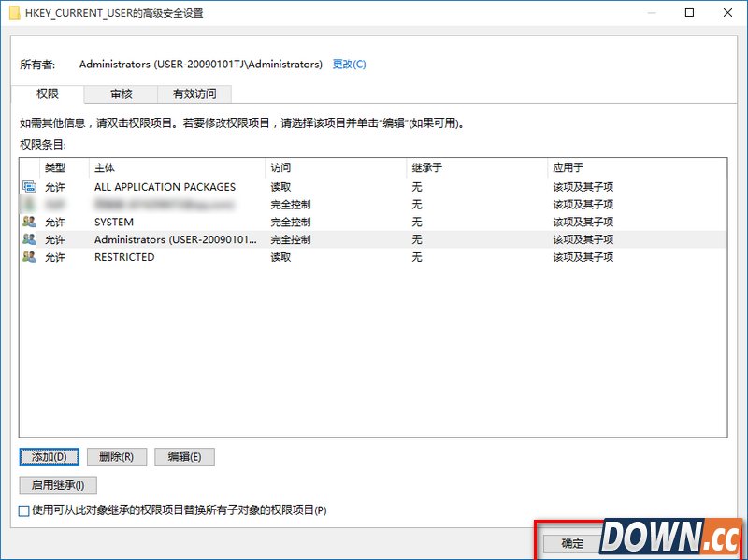Open the 有效访问 tab
748x560 pixels.
point(194,93)
